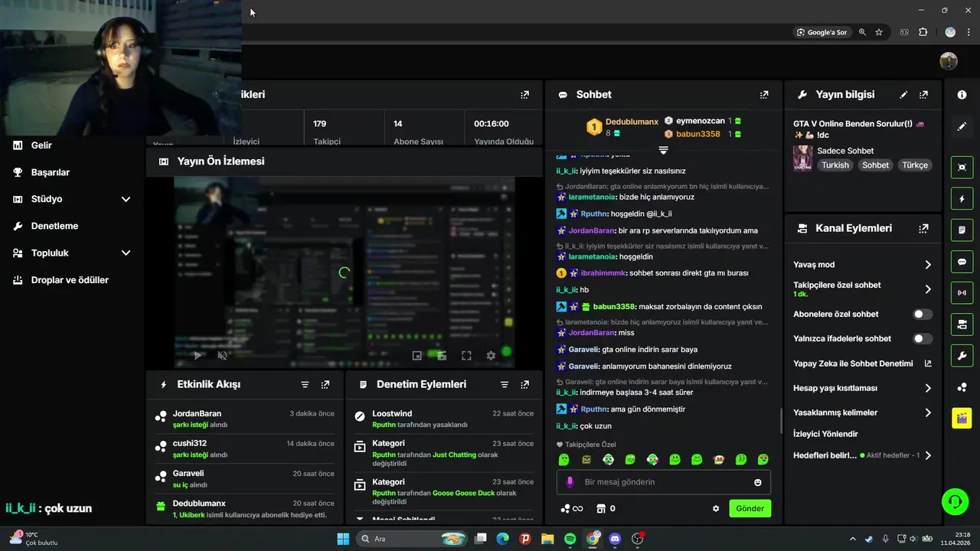Unmute the stream preview audio
Image resolution: width=980 pixels, height=551 pixels.
pyautogui.click(x=223, y=355)
